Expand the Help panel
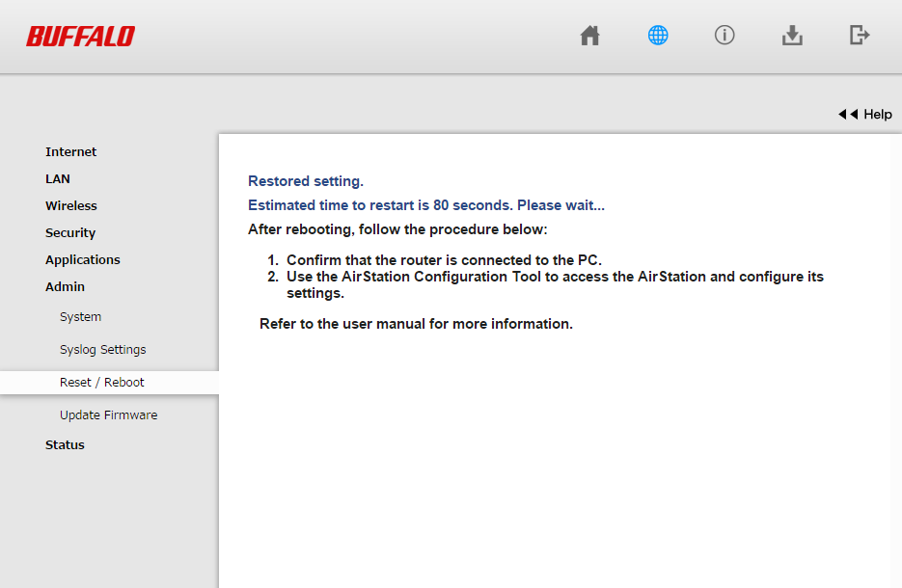 865,114
